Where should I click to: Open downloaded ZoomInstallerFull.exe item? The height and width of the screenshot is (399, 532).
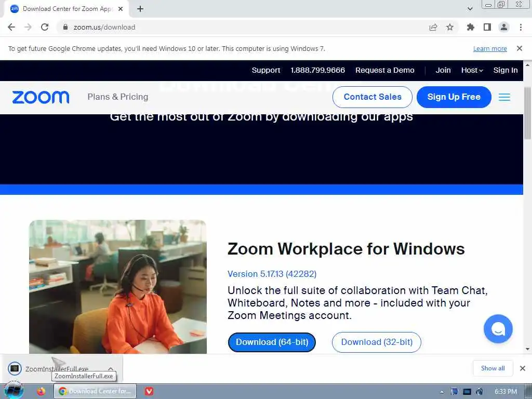click(x=56, y=368)
